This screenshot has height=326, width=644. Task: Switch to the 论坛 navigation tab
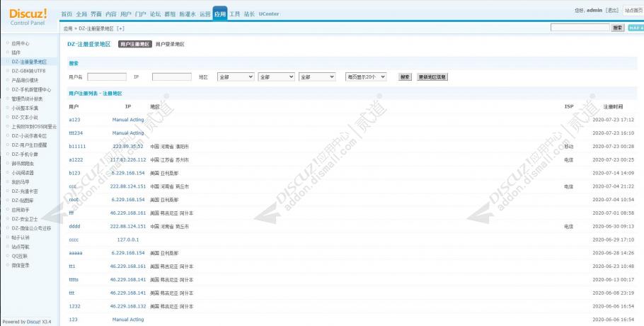tap(155, 14)
